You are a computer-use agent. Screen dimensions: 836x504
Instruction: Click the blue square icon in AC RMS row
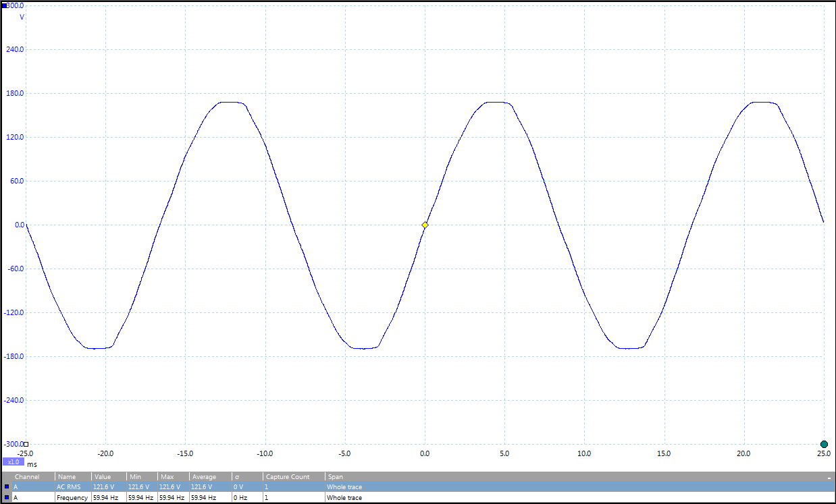coord(7,486)
